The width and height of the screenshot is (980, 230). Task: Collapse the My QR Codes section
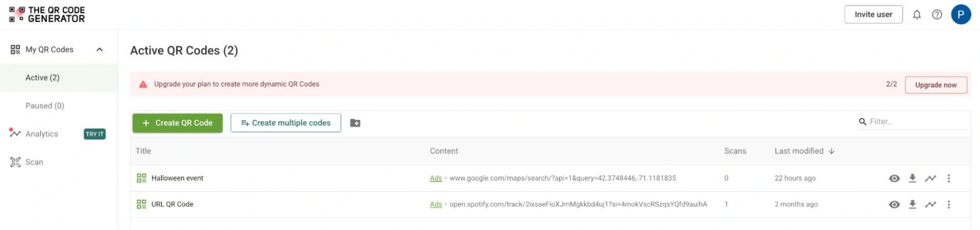pos(100,49)
